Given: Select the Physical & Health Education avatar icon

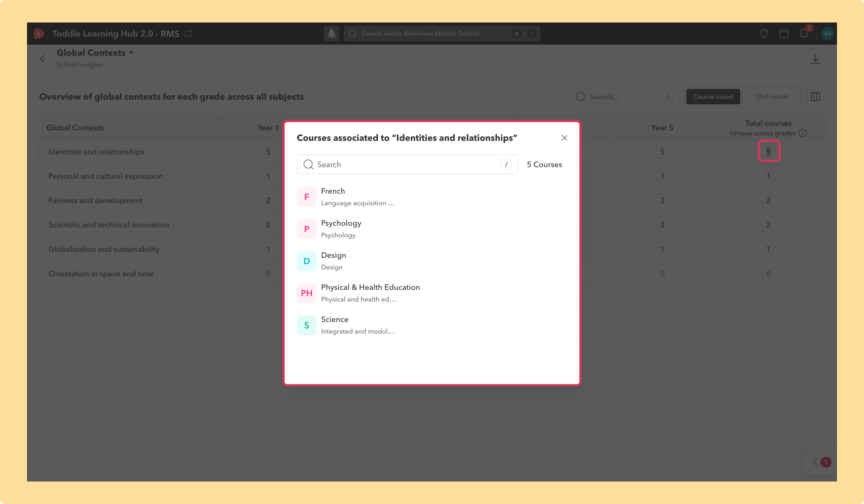Looking at the screenshot, I should tap(307, 293).
